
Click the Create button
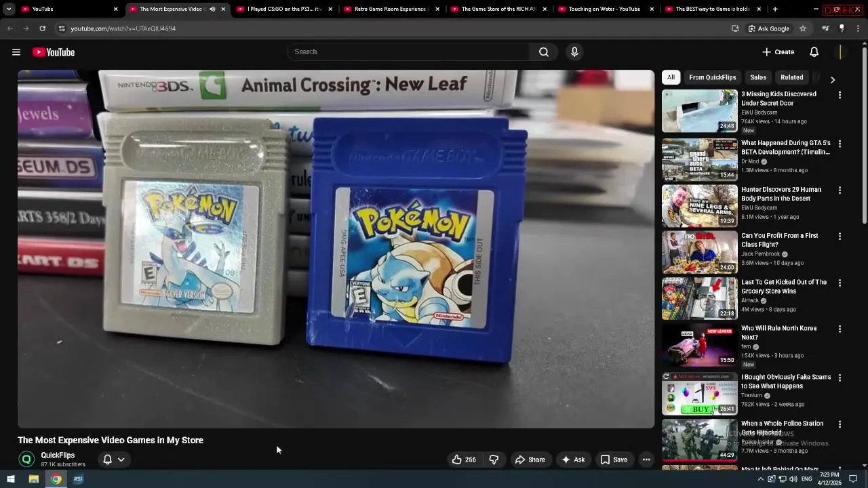pyautogui.click(x=778, y=52)
